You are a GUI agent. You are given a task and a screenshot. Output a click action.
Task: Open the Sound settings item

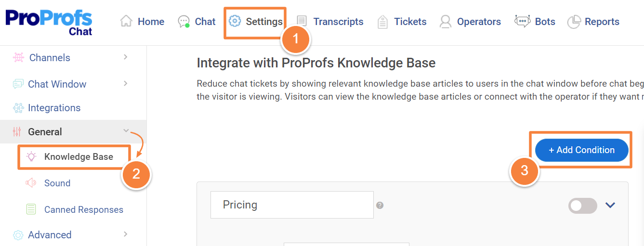coord(57,183)
